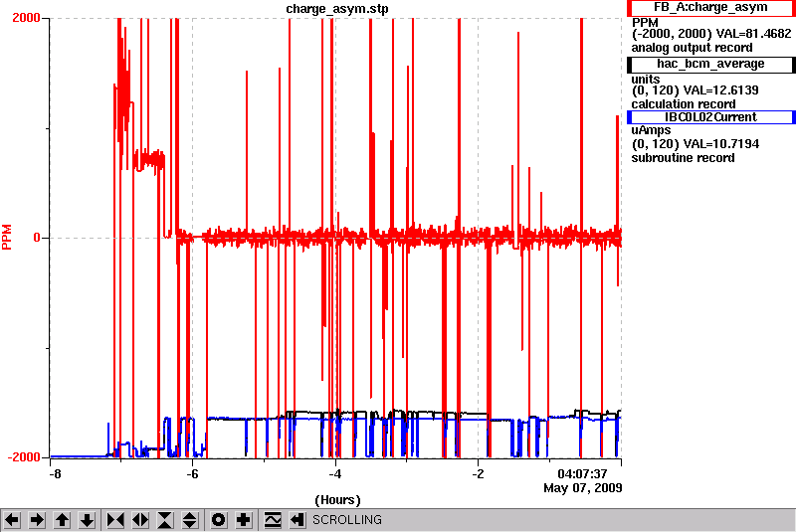Shift the plot down using the down arrow
Viewport: 796px width, 532px height.
click(x=88, y=520)
